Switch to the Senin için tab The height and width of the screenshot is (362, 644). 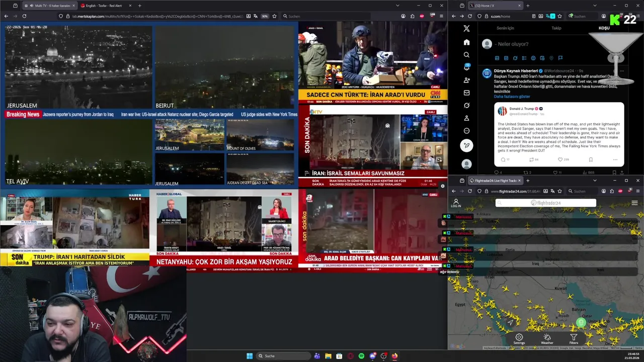pos(505,28)
